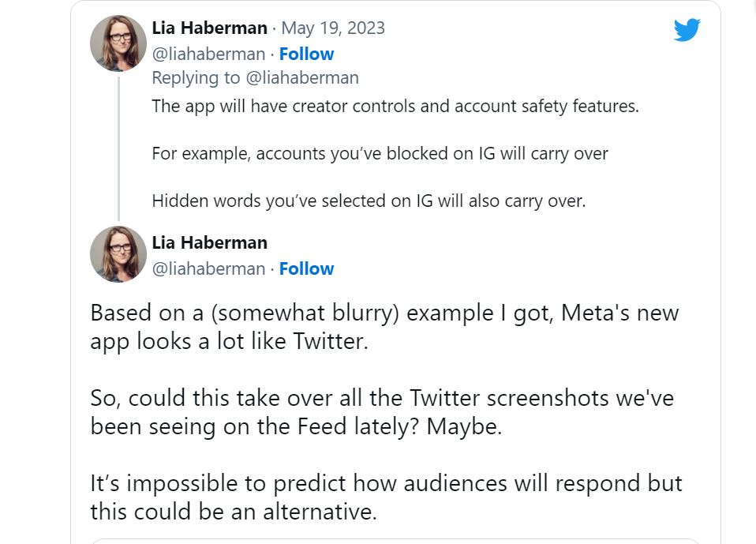This screenshot has height=544, width=756.
Task: Click the Twitter bird logo icon
Action: [687, 30]
